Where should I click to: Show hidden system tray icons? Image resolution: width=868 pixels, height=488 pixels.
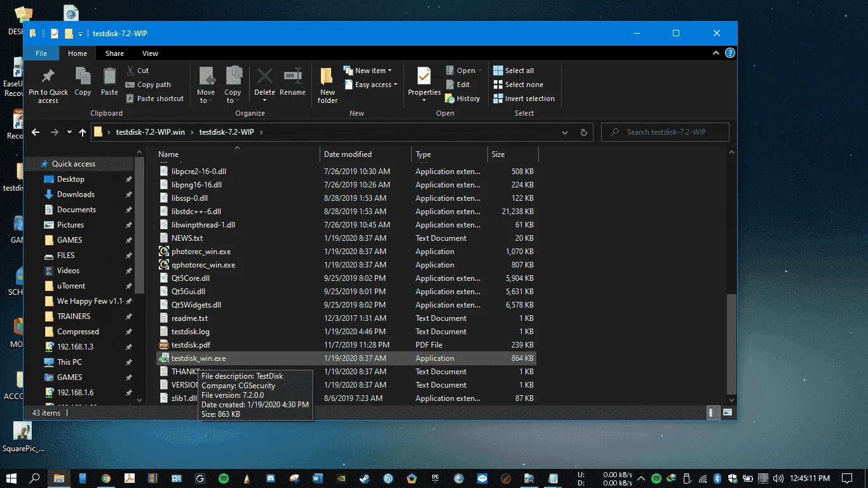tap(641, 478)
